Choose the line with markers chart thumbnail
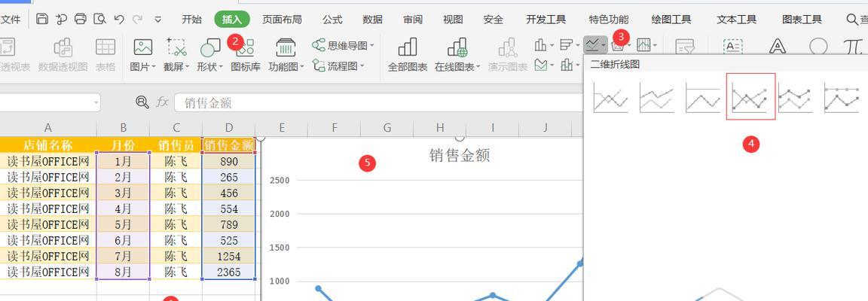This screenshot has height=301, width=868. [750, 96]
